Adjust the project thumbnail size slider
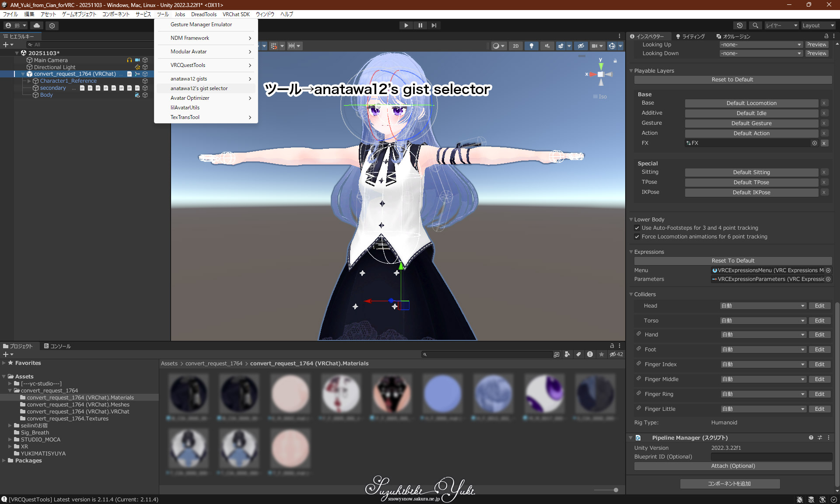Viewport: 840px width, 504px height. pyautogui.click(x=615, y=490)
